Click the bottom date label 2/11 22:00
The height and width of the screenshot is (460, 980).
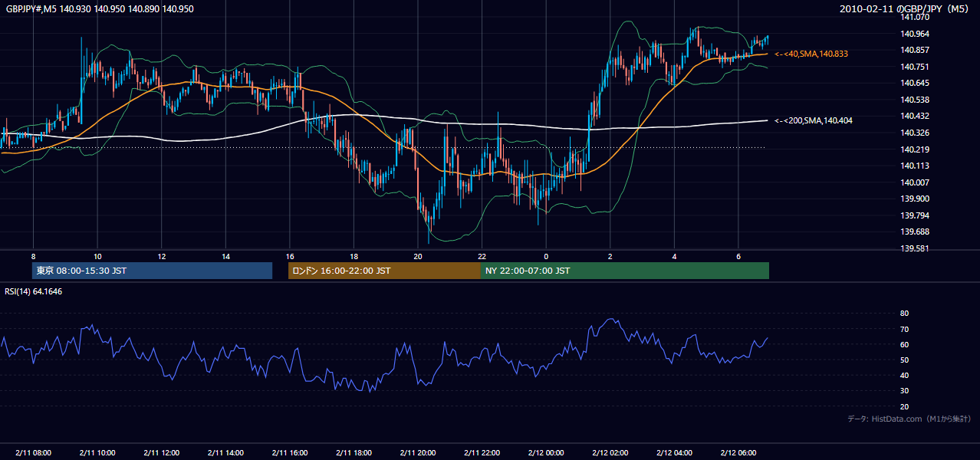click(482, 453)
